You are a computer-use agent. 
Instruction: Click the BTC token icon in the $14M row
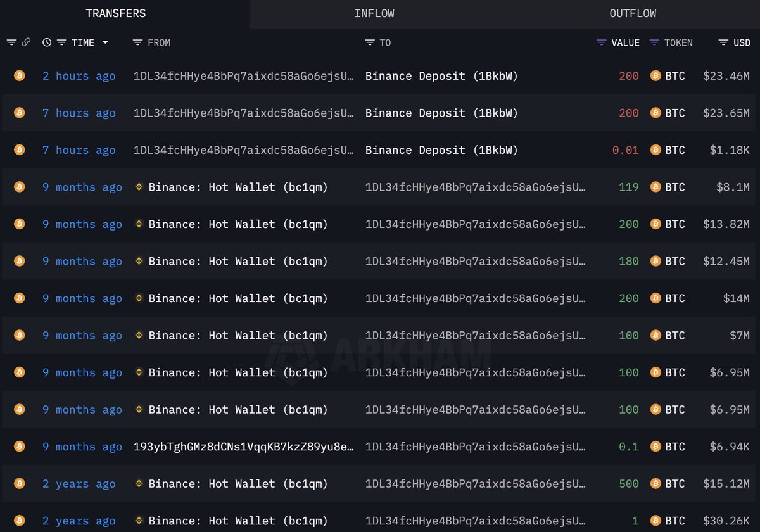pos(655,298)
